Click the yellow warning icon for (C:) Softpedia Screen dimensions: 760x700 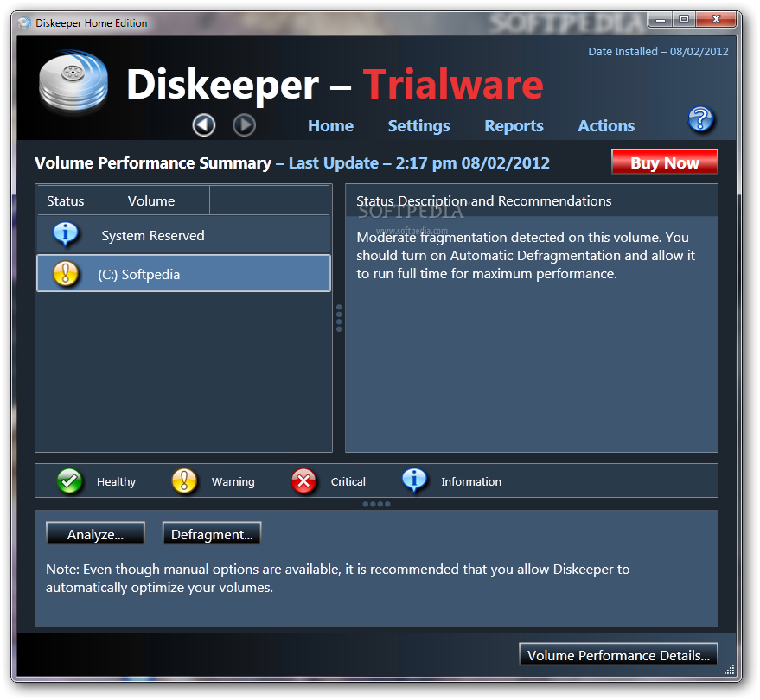coord(66,274)
